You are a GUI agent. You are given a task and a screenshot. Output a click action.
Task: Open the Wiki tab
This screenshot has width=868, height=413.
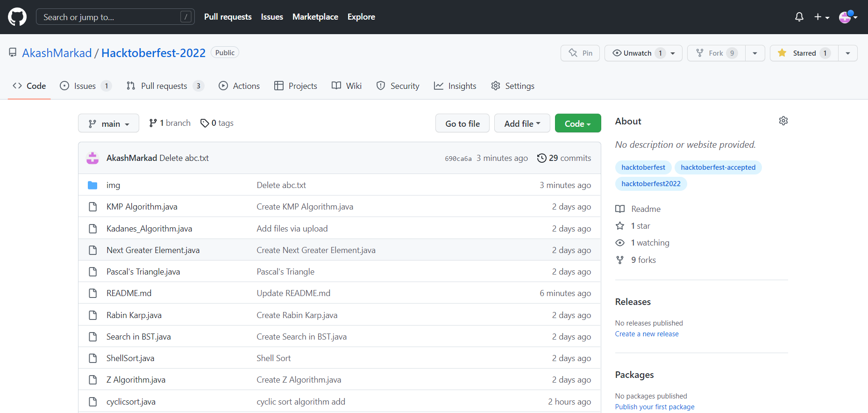(x=347, y=86)
